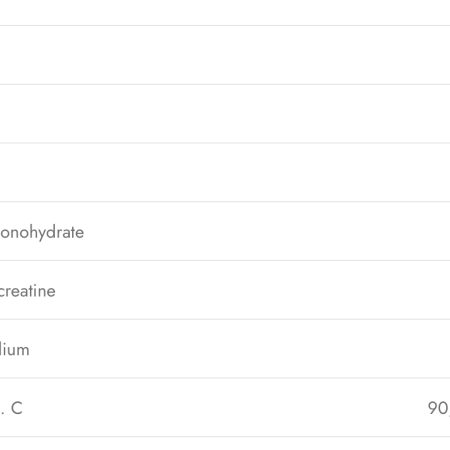Select the ". C" vitamin label

[11, 408]
